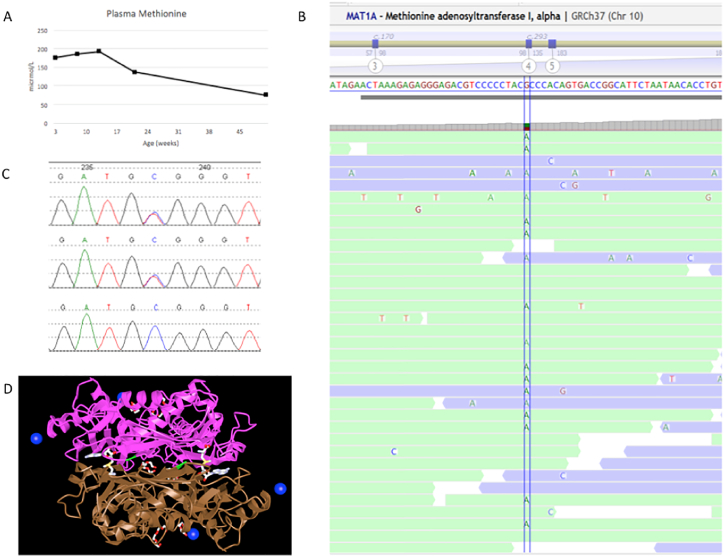Viewport: 724px width, 557px height.
Task: Click the dark gray bar under the reference sequence
Action: point(540,97)
